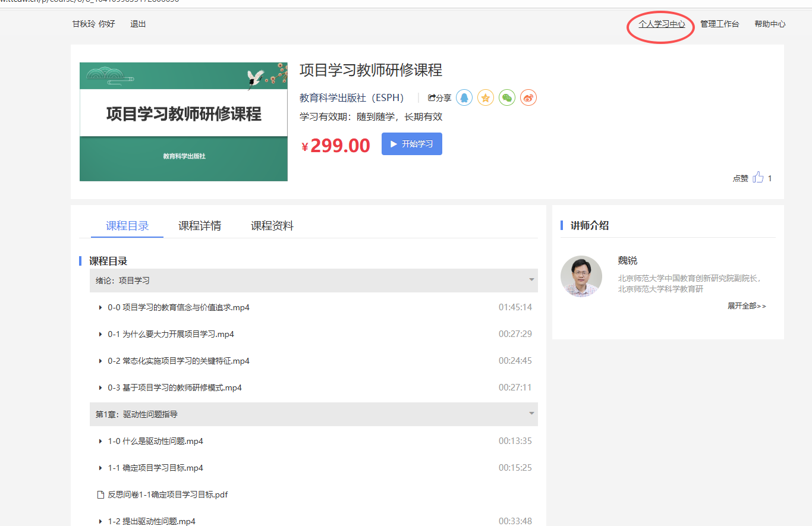This screenshot has height=526, width=812.
Task: Share the course to Qzone
Action: pos(486,97)
